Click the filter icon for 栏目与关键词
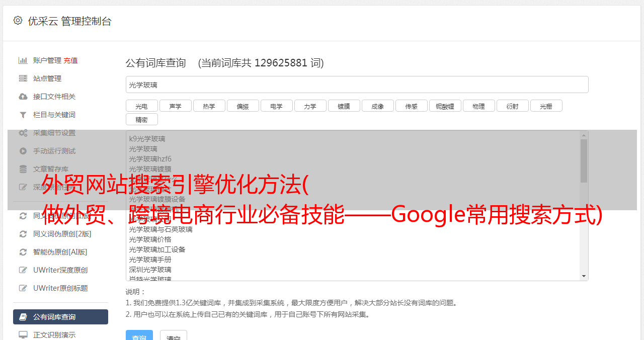The width and height of the screenshot is (644, 340). click(x=23, y=115)
